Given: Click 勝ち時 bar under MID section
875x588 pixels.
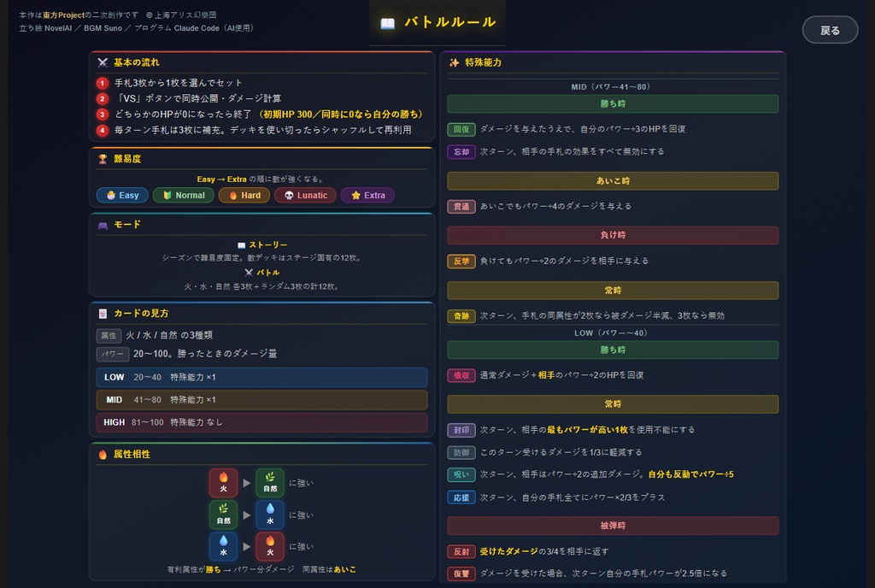Looking at the screenshot, I should [613, 103].
